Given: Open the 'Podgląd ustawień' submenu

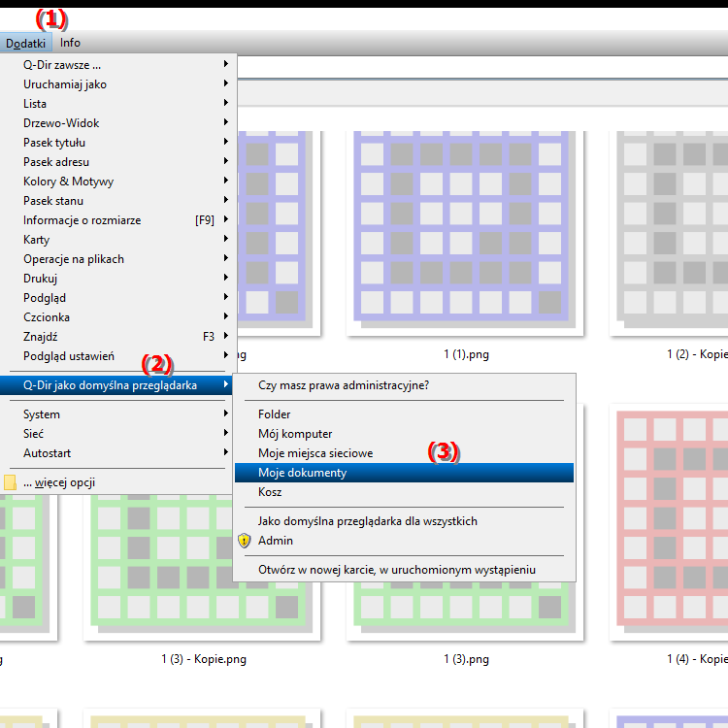Looking at the screenshot, I should [117, 356].
